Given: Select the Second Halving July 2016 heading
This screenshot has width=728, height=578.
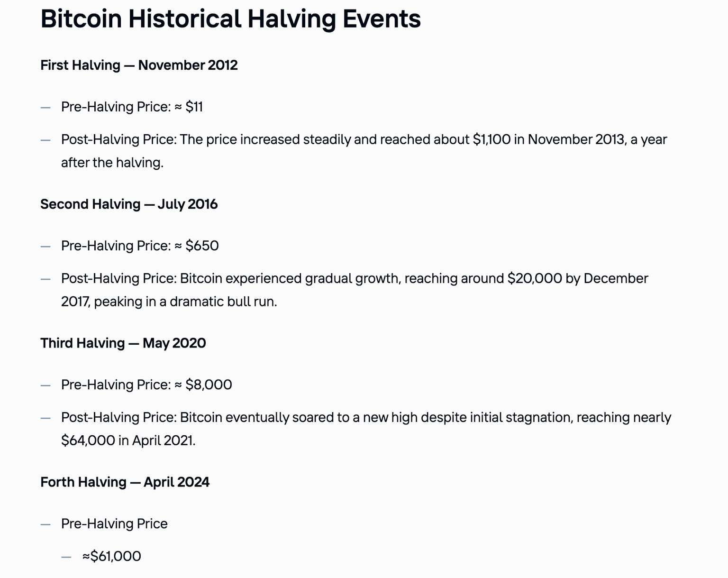Looking at the screenshot, I should tap(129, 204).
